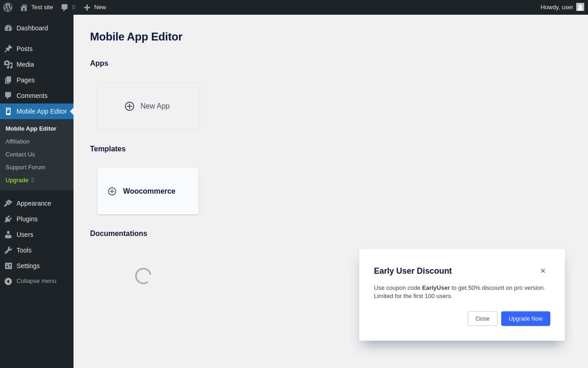Open Contact Us submenu
Image resolution: width=588 pixels, height=368 pixels.
[x=20, y=155]
